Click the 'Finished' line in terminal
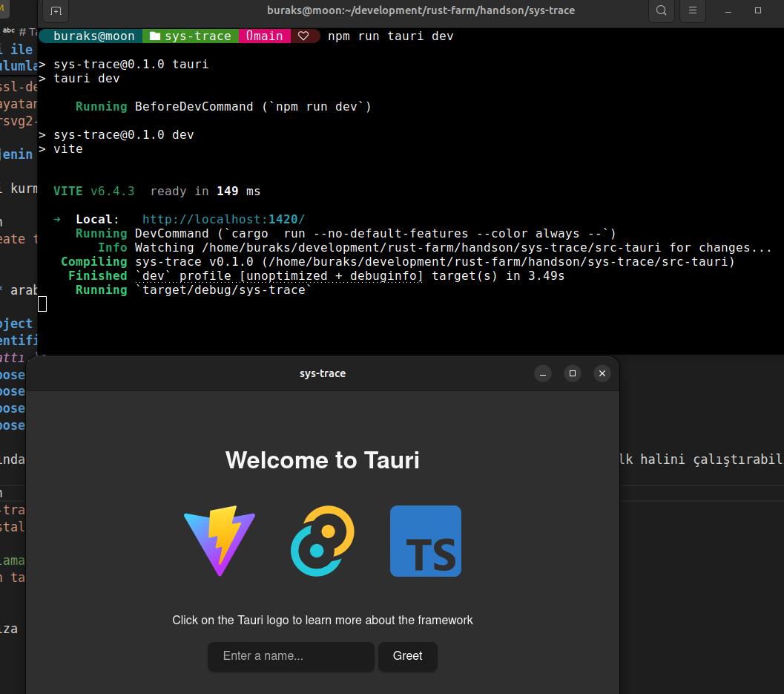The height and width of the screenshot is (694, 784). [316, 275]
